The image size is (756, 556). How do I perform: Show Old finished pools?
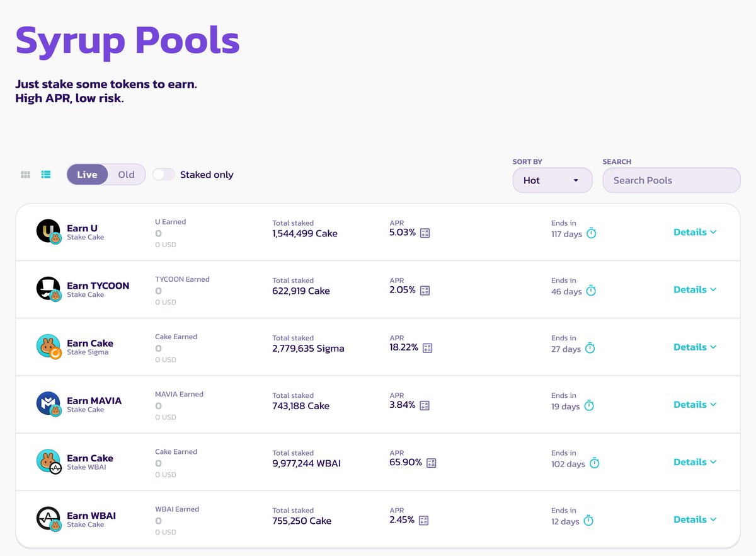click(126, 175)
